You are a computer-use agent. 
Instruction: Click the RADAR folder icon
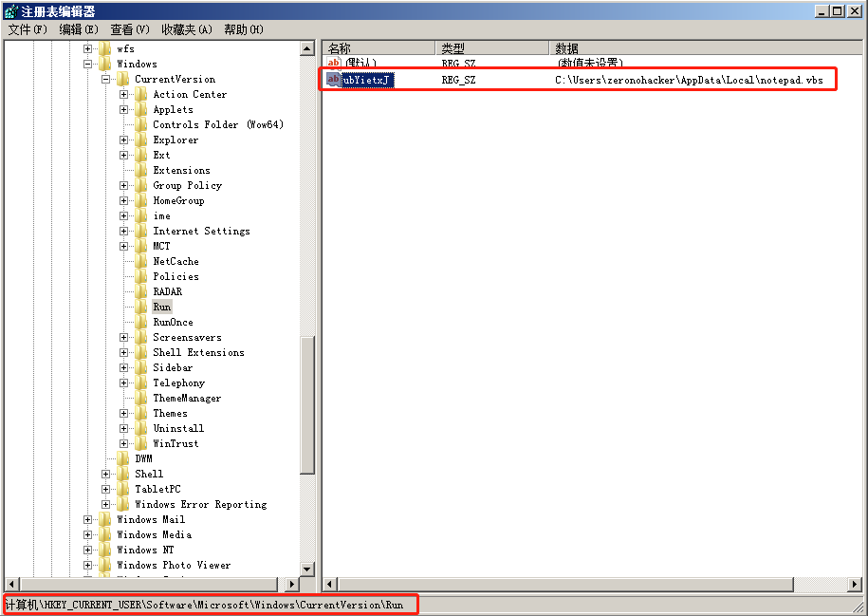pyautogui.click(x=141, y=291)
